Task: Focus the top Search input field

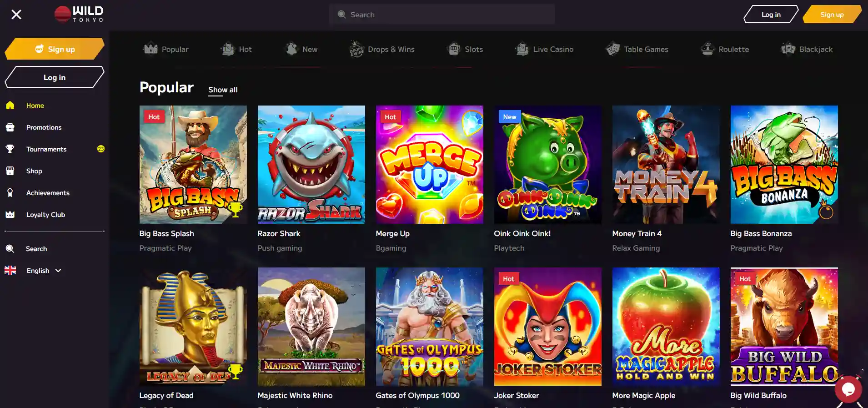Action: point(442,15)
